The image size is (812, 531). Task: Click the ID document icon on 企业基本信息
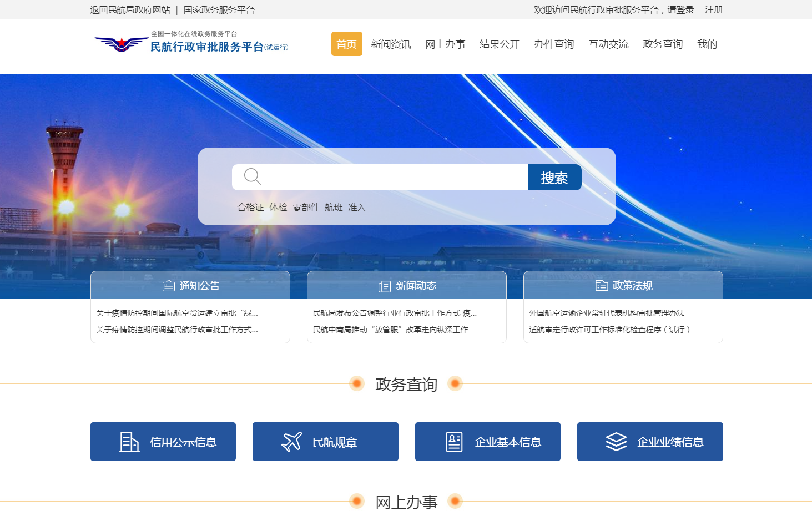click(454, 442)
